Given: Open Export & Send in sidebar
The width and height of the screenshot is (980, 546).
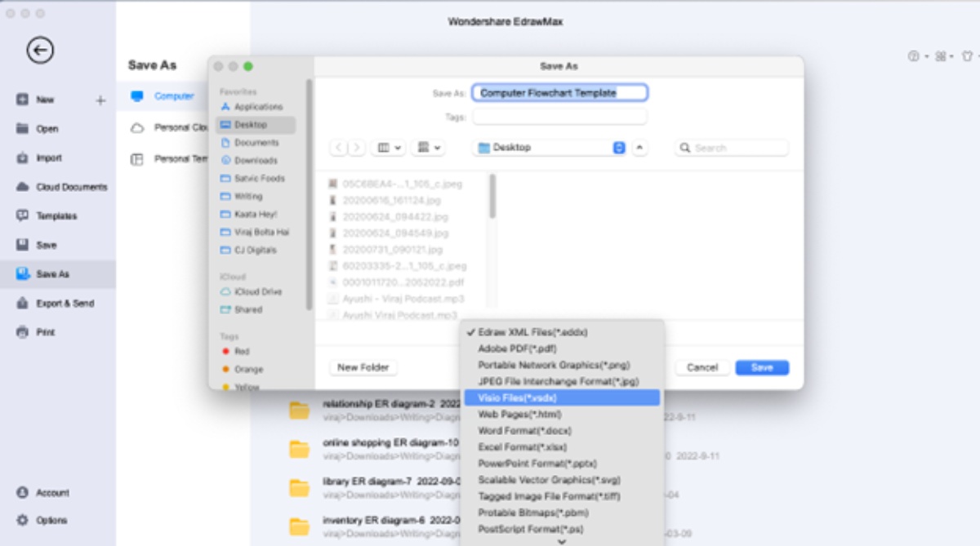Looking at the screenshot, I should pyautogui.click(x=55, y=304).
